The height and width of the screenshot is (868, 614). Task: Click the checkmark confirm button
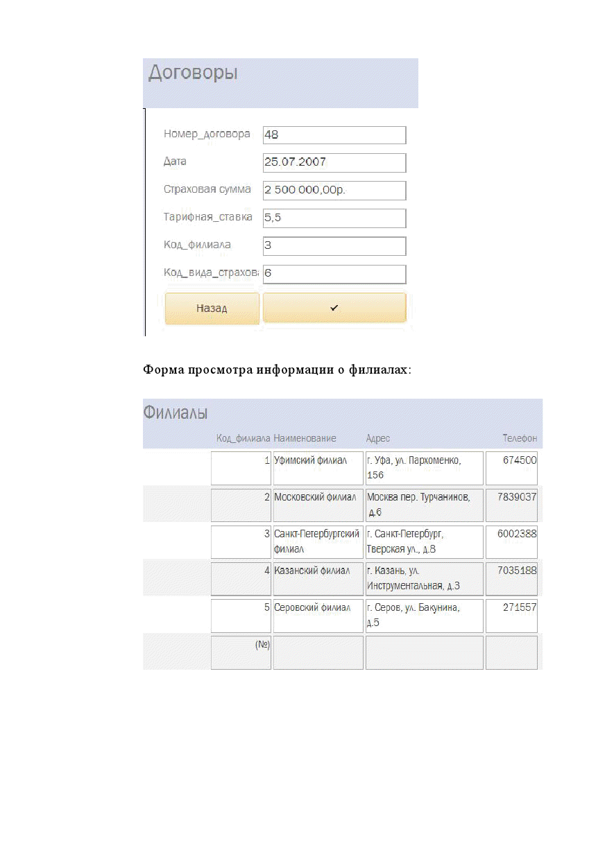[x=334, y=308]
